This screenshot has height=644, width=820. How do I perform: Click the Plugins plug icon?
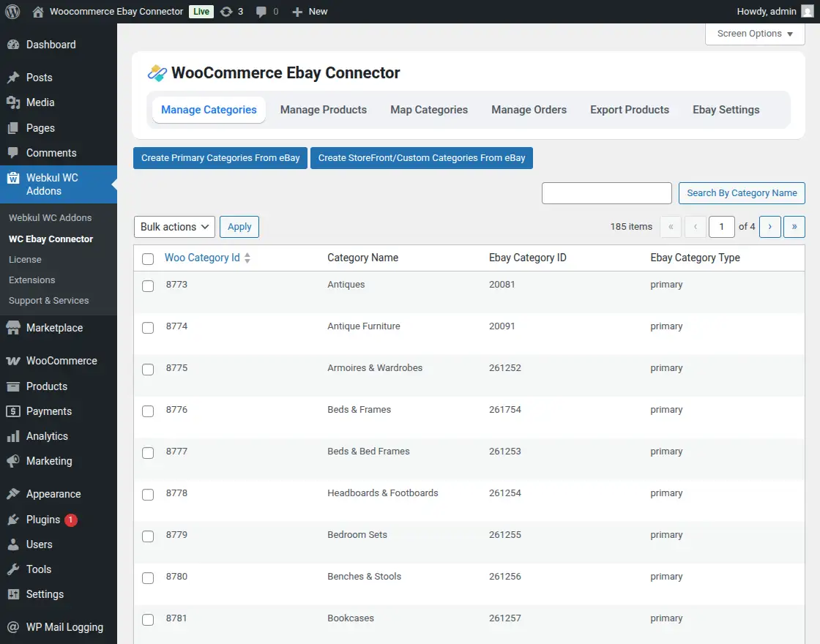pyautogui.click(x=13, y=520)
